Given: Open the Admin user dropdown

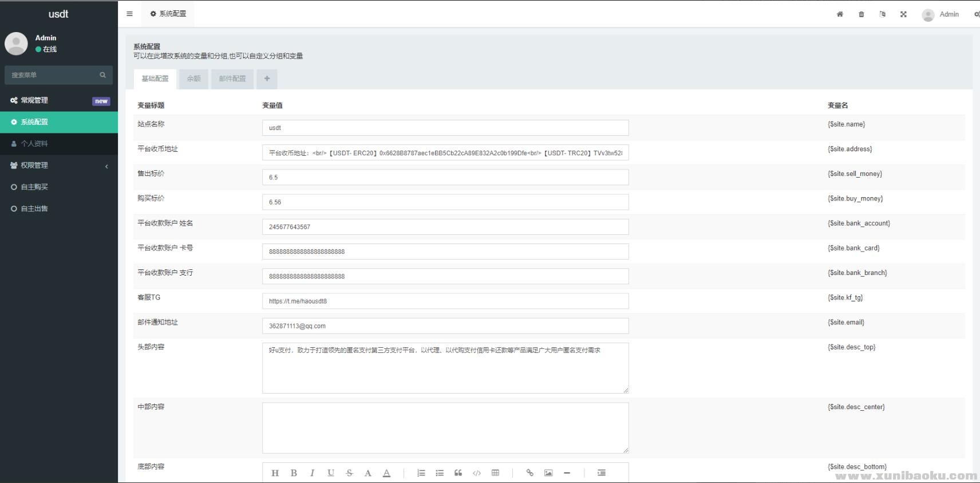Looking at the screenshot, I should coord(941,14).
